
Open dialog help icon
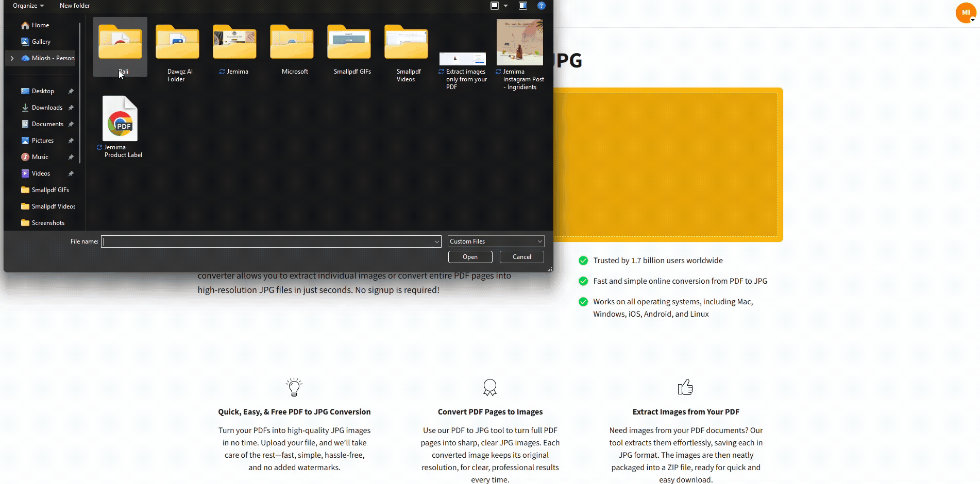(541, 6)
